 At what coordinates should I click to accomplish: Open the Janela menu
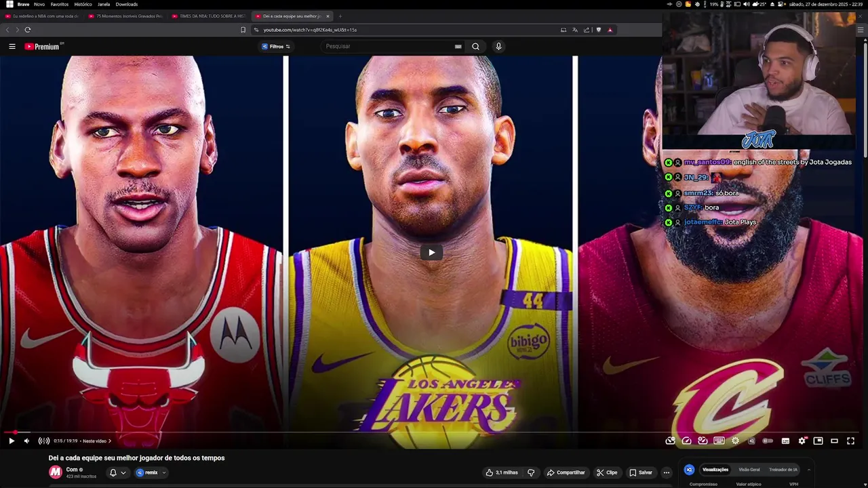click(x=104, y=4)
